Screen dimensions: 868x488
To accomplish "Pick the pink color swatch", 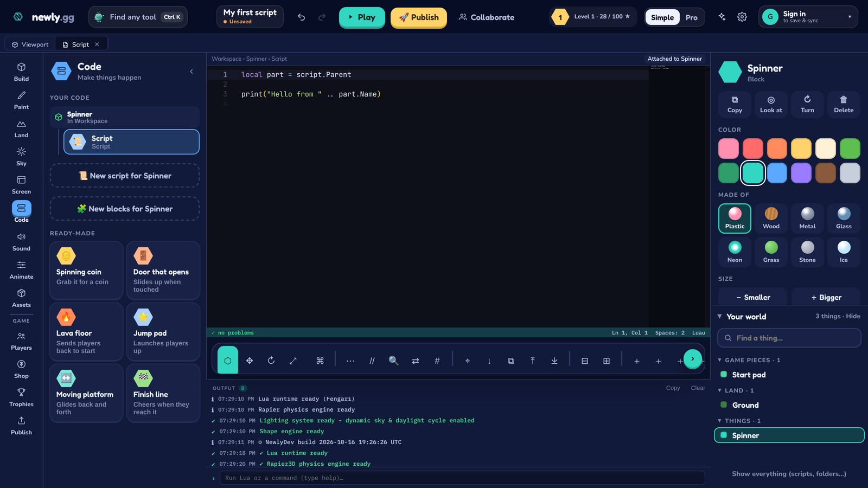I will (729, 149).
